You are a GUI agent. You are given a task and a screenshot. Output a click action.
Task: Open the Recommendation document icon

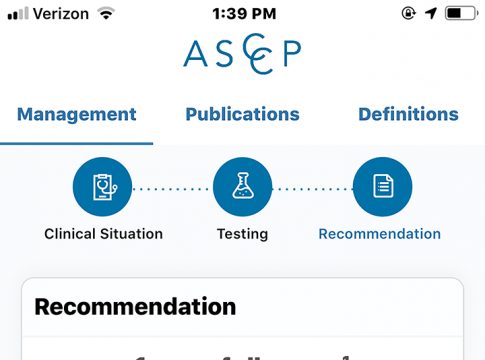382,187
